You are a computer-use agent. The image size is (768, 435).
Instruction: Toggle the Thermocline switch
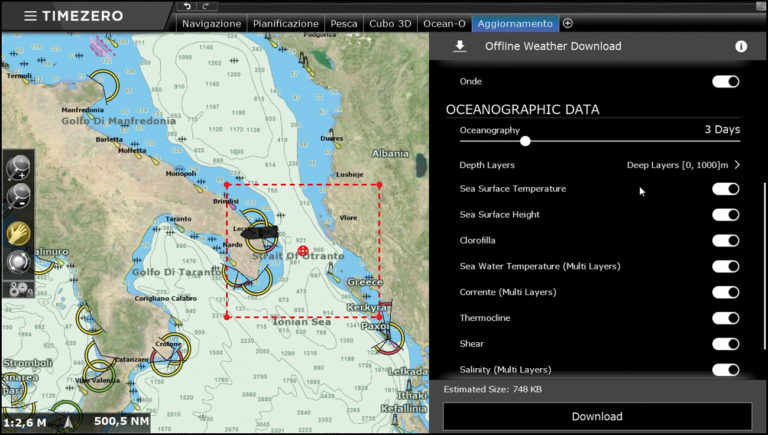pos(725,318)
